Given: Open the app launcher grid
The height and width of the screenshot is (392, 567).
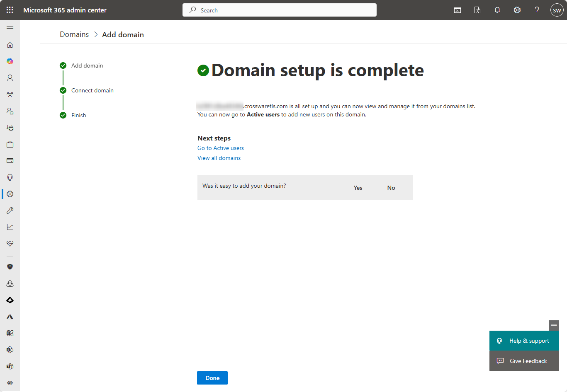Looking at the screenshot, I should point(10,10).
